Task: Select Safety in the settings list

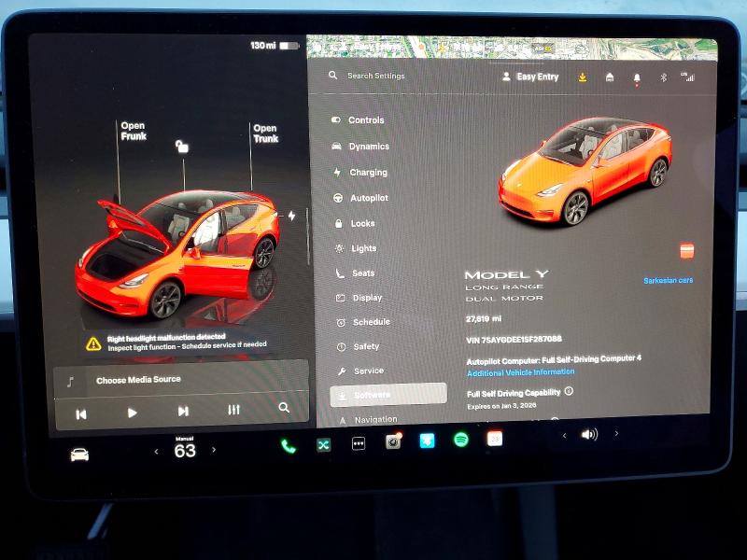Action: click(359, 346)
